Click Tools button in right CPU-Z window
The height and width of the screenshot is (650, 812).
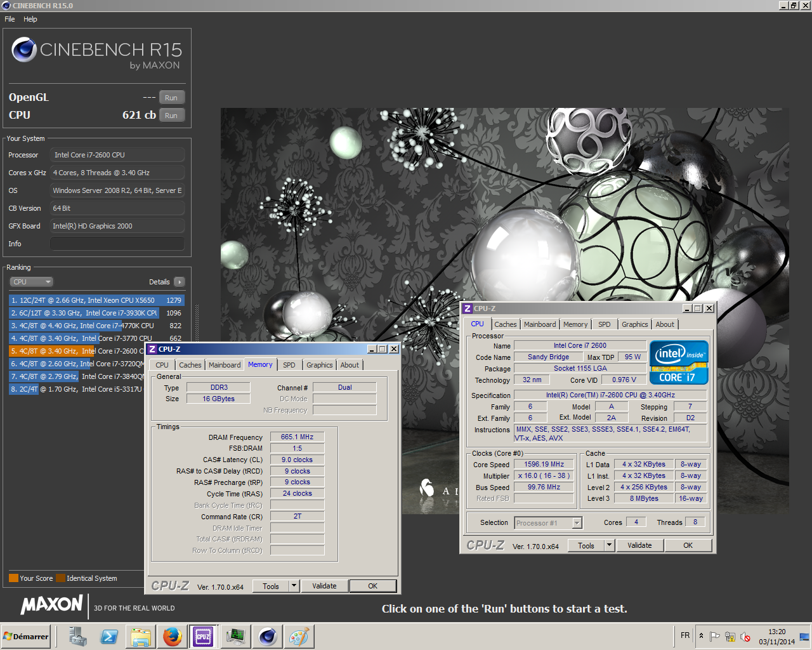(586, 545)
